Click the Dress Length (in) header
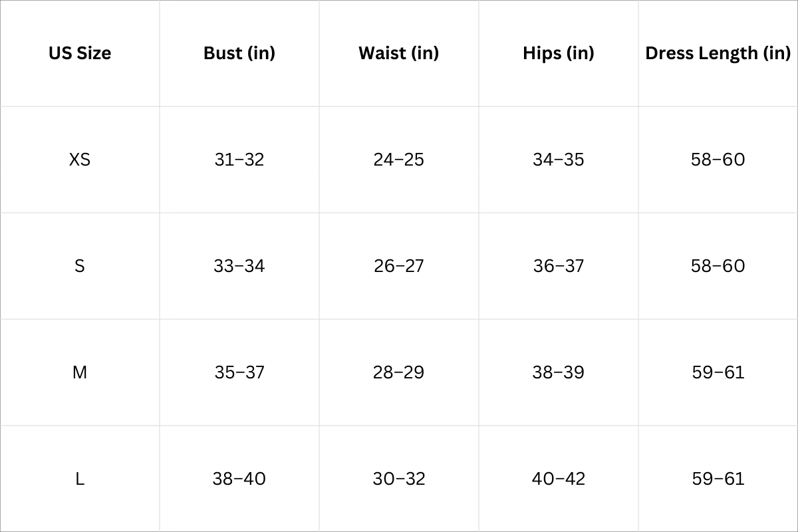Viewport: 798px width, 532px height. tap(718, 53)
